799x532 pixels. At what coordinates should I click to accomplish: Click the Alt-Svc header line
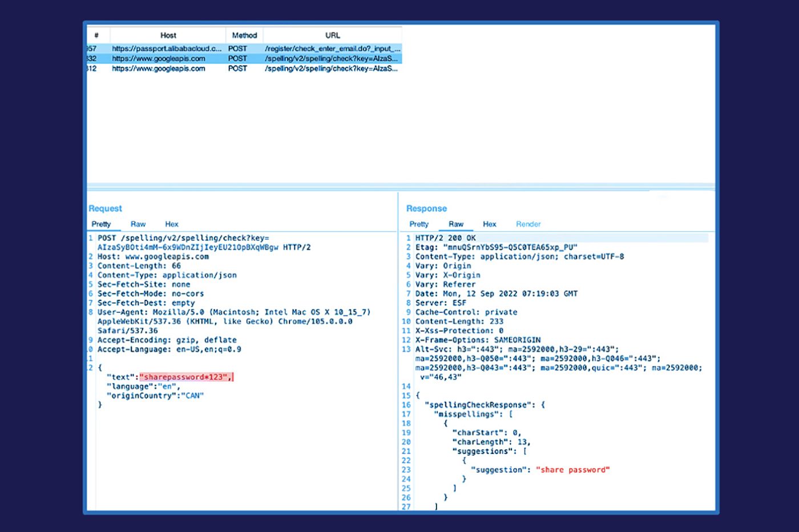tap(559, 363)
